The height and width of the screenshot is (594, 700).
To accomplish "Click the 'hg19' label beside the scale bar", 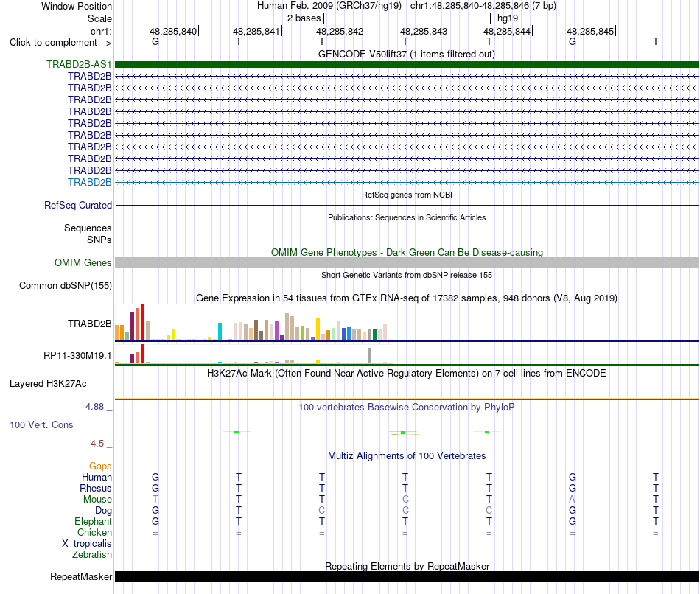I will point(508,18).
